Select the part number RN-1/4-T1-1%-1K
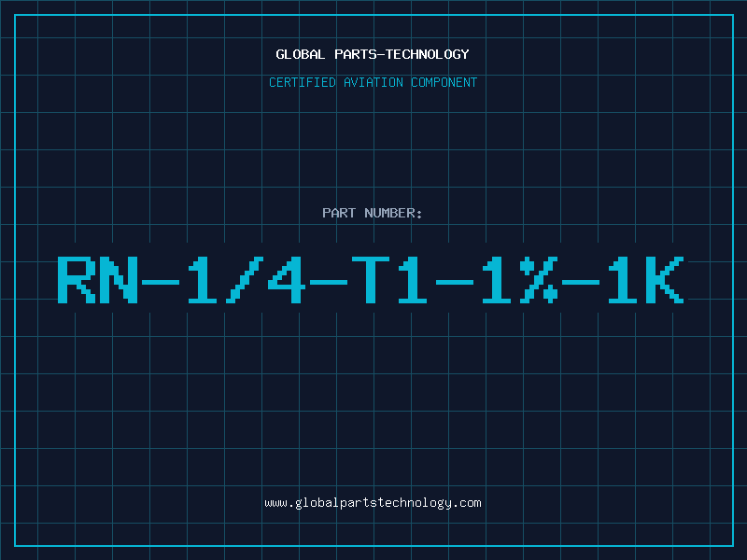Screen dimensions: 747x560 (371, 280)
